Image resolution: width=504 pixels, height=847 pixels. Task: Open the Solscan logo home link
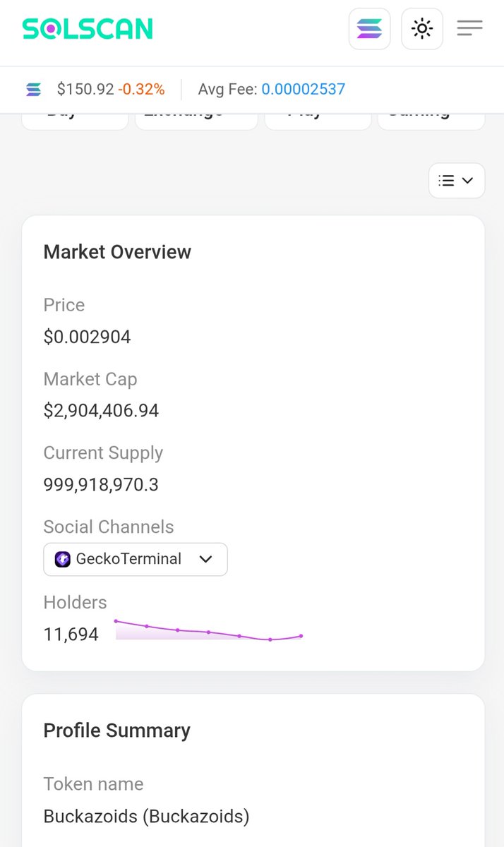click(x=87, y=29)
